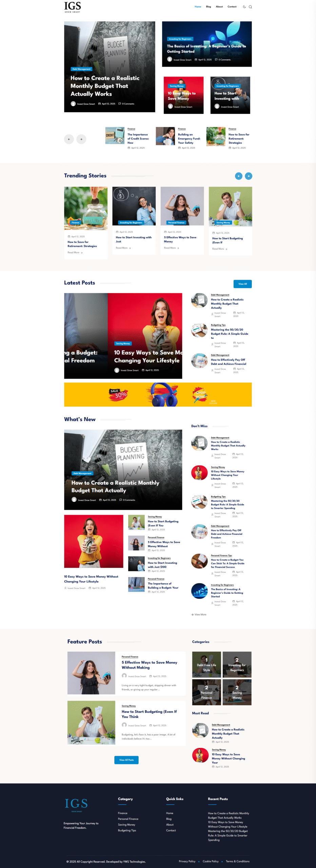Open Budgeting Tips footer category link

click(x=127, y=830)
